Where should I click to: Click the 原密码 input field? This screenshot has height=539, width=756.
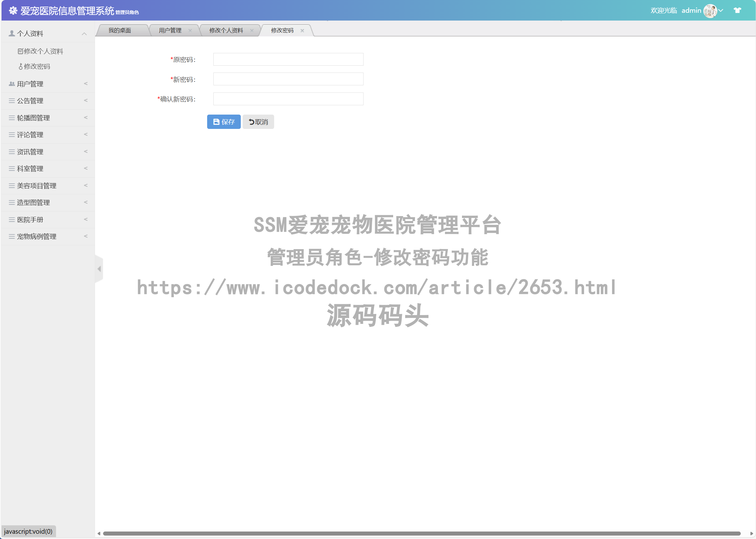(288, 59)
